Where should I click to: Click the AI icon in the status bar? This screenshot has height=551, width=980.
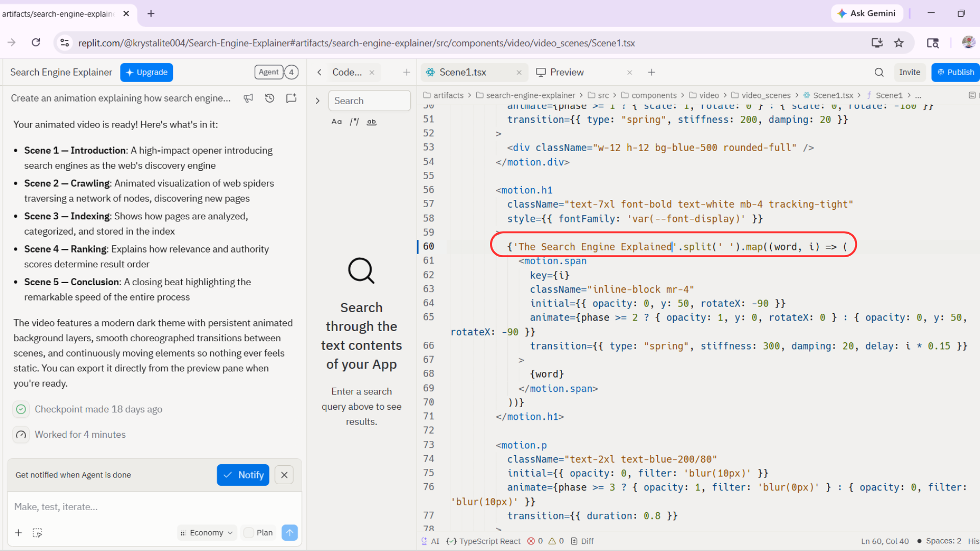(x=430, y=541)
